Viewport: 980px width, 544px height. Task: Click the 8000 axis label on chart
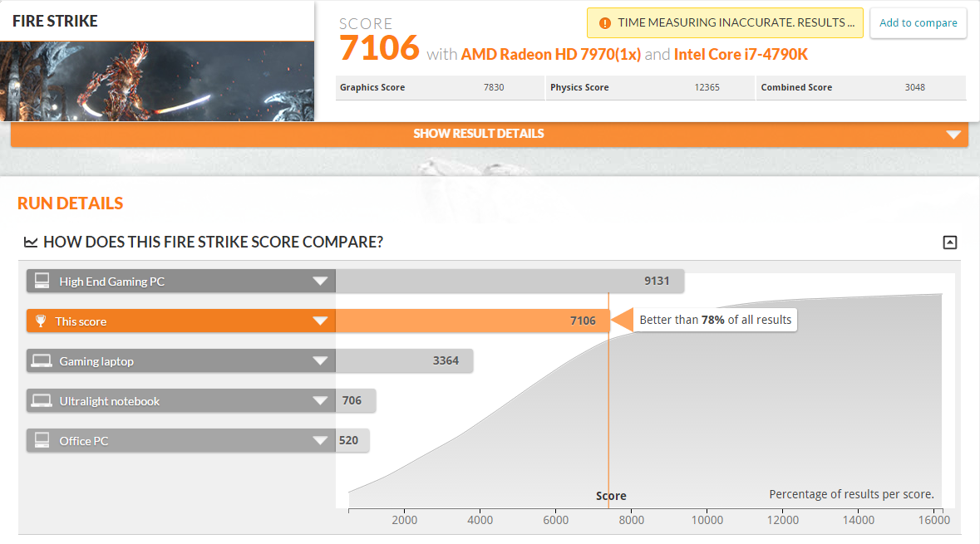tap(631, 520)
